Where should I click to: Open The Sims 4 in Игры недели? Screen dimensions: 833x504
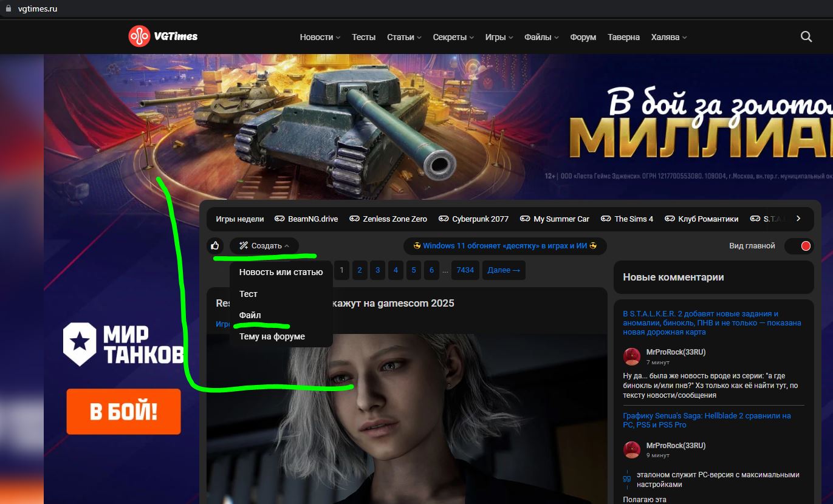(634, 219)
